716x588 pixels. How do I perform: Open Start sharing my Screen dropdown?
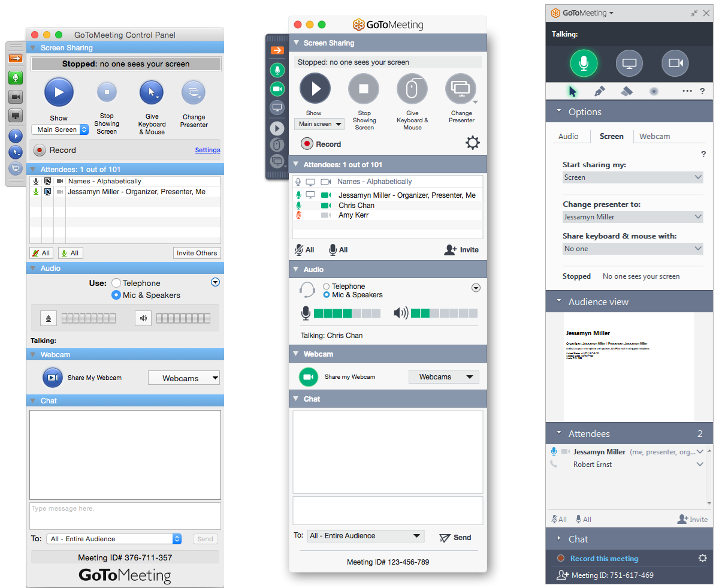pyautogui.click(x=633, y=177)
